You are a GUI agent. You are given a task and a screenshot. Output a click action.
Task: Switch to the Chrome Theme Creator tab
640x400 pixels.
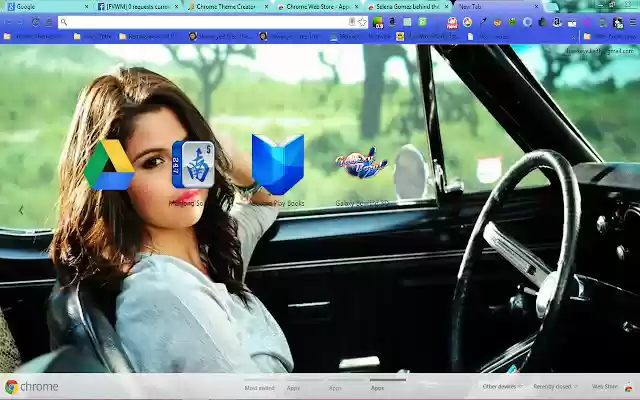pos(227,7)
